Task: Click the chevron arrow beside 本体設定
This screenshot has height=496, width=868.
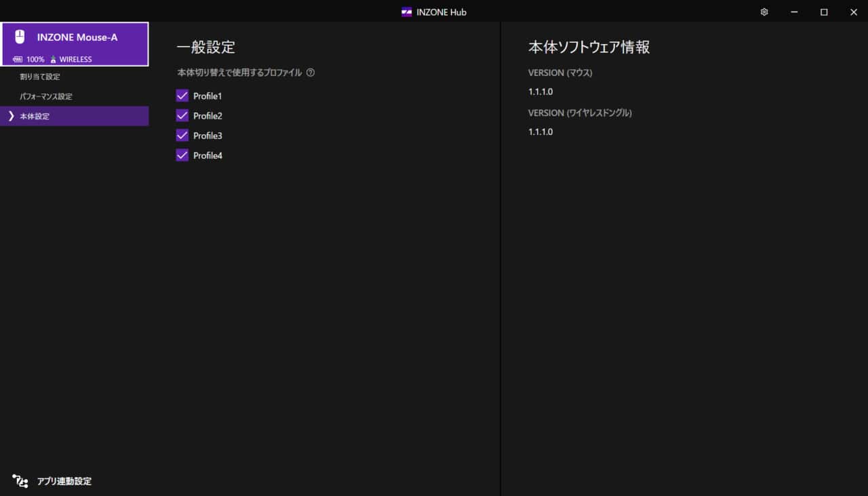Action: (x=11, y=116)
